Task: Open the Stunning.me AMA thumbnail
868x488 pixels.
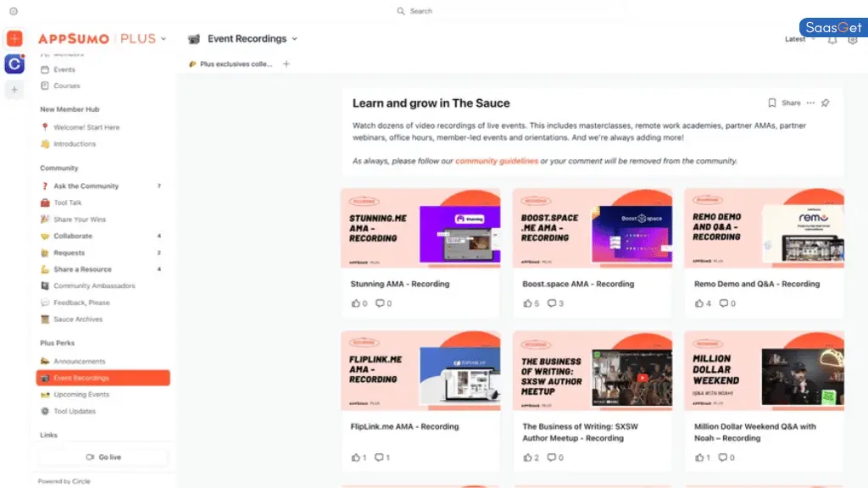Action: (420, 229)
